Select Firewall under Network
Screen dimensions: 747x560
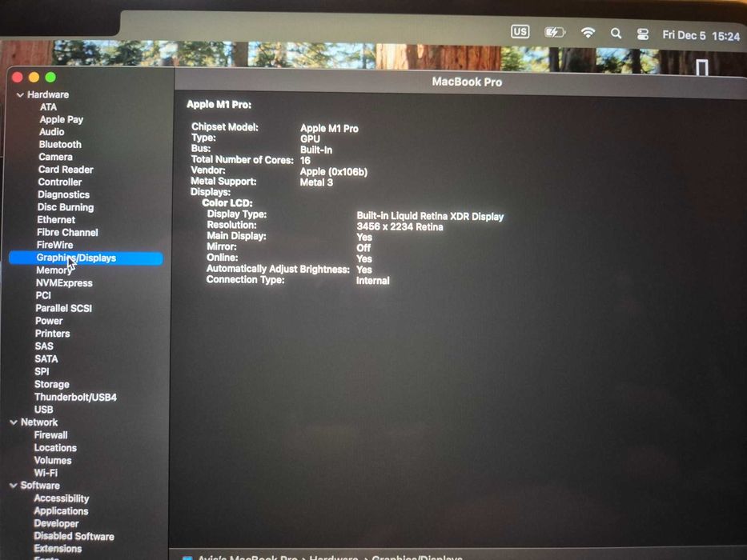(51, 435)
